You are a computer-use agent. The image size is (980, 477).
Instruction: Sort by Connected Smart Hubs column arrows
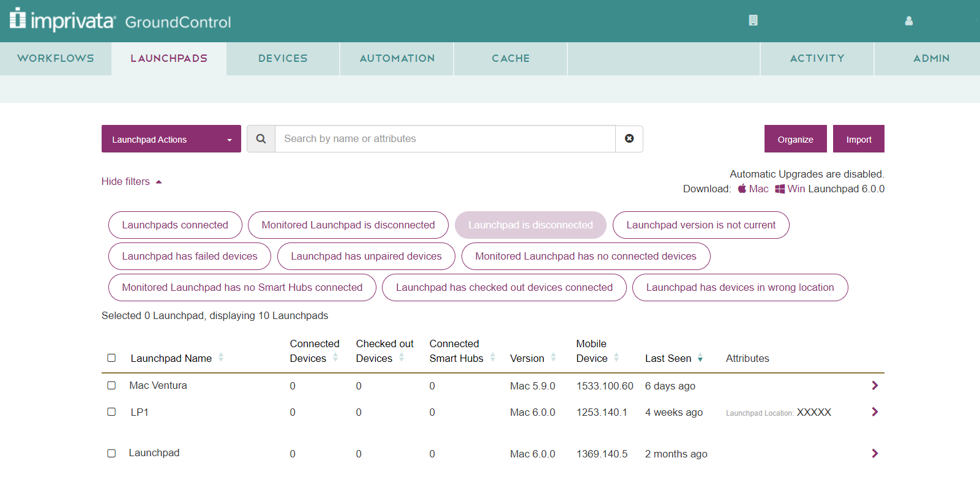[x=493, y=358]
